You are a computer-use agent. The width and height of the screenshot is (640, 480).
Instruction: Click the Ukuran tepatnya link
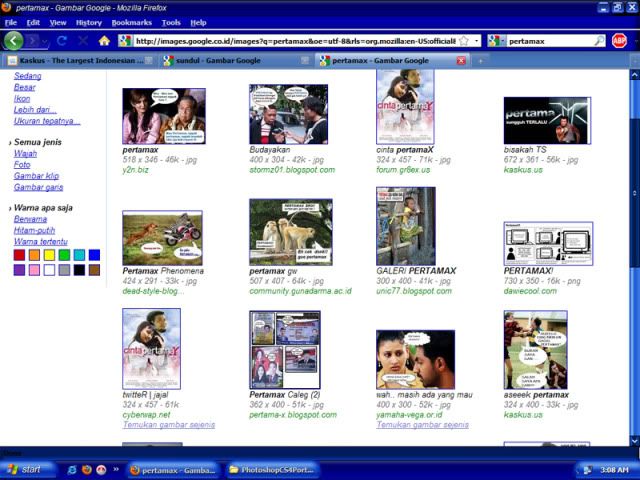coord(47,121)
